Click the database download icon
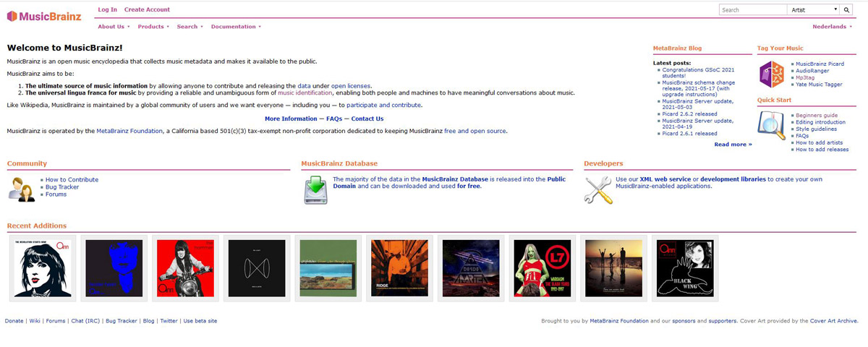This screenshot has width=868, height=347. coord(315,189)
